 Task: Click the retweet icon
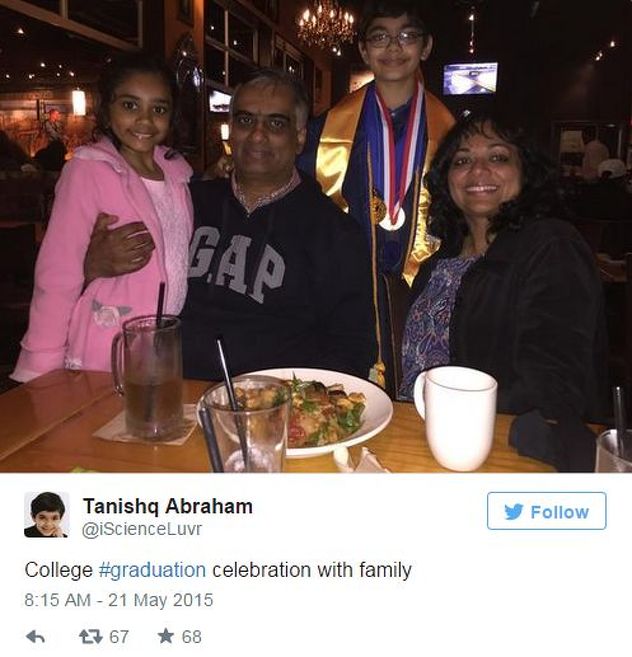pyautogui.click(x=91, y=637)
